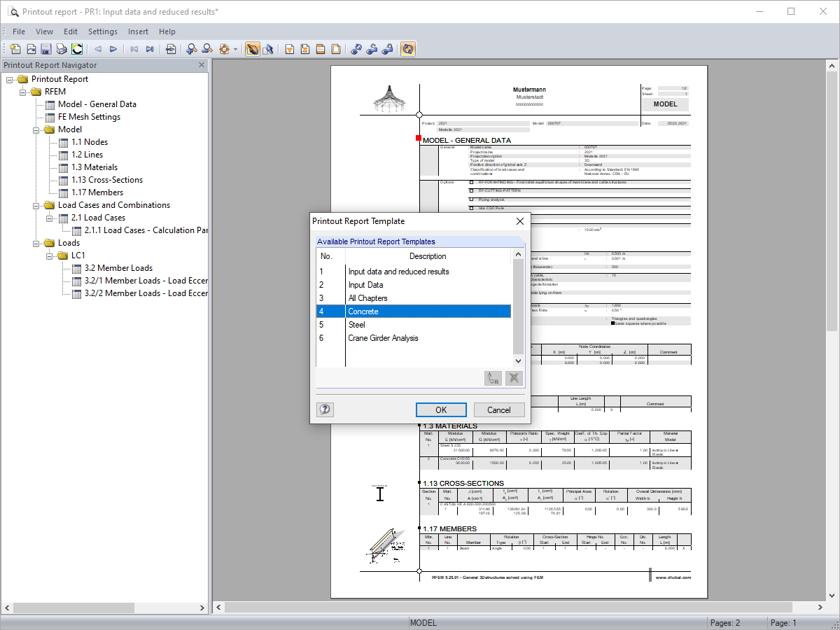Open the Edit menu
Screen dimensions: 840x630
coord(71,31)
